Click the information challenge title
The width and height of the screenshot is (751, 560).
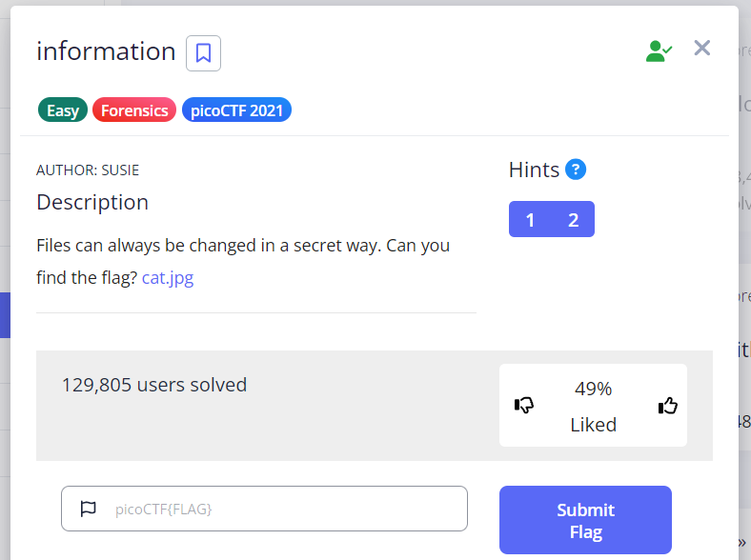point(106,51)
